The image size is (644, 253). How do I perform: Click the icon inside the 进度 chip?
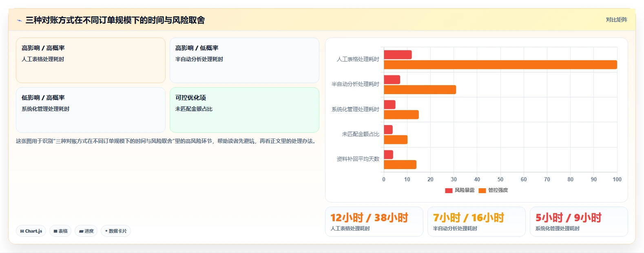tap(81, 231)
